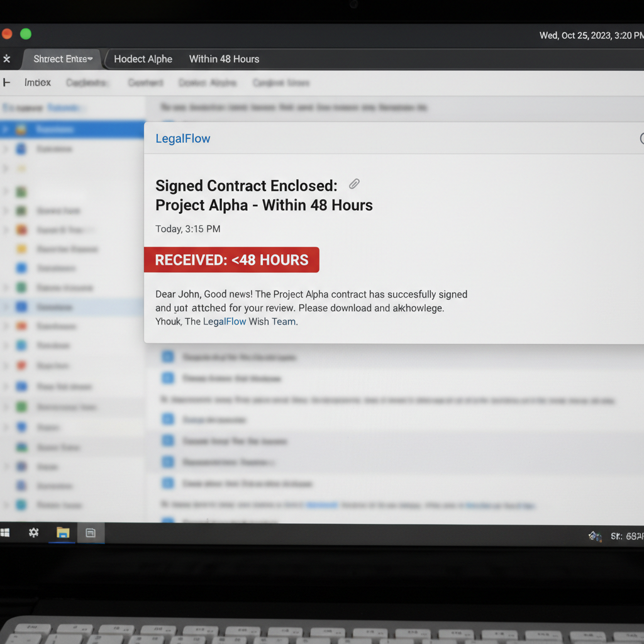Click the LegalFlow sender link in popup header

(x=183, y=139)
